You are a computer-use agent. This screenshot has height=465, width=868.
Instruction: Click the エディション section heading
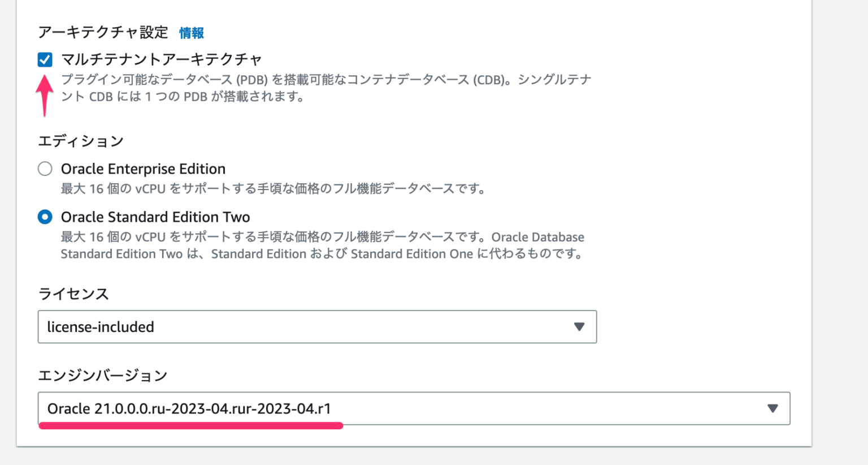[x=80, y=141]
